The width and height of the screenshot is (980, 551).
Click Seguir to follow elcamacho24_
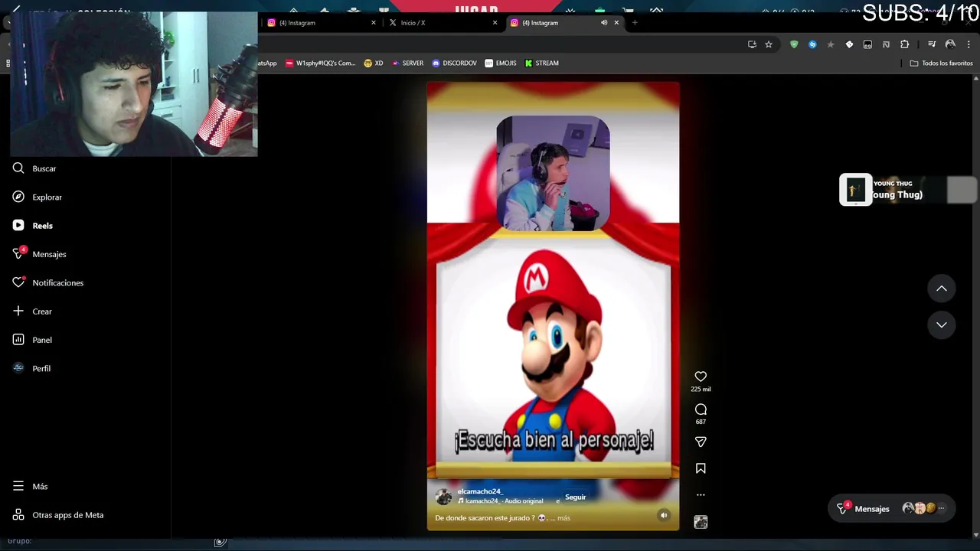tap(575, 497)
